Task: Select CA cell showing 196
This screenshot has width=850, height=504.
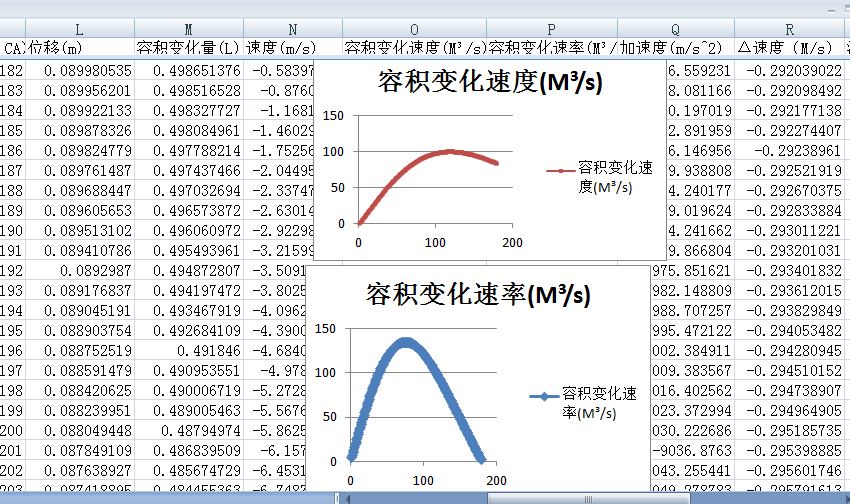Action: 12,351
